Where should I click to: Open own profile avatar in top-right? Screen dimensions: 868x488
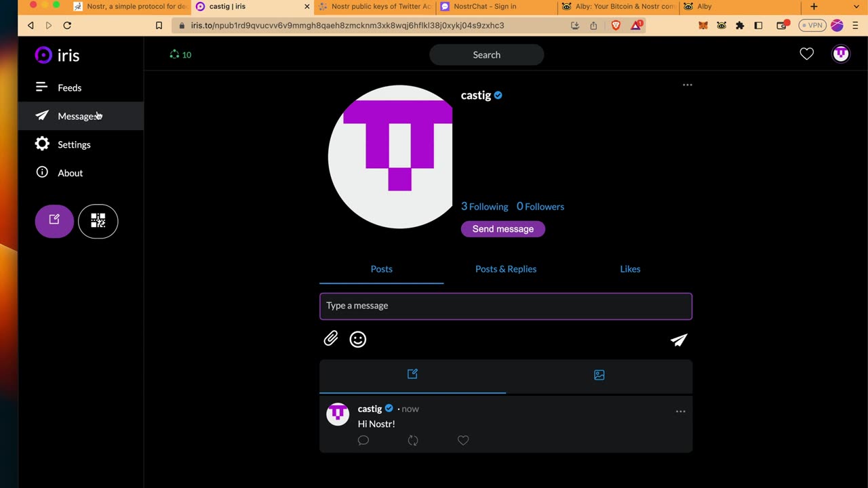841,54
